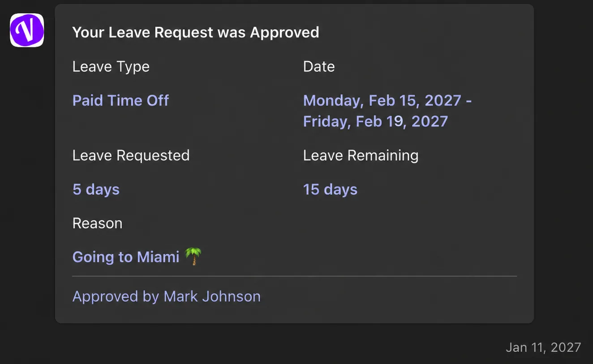Image resolution: width=593 pixels, height=364 pixels.
Task: Click the purple Vacation app avatar icon
Action: pos(27,30)
